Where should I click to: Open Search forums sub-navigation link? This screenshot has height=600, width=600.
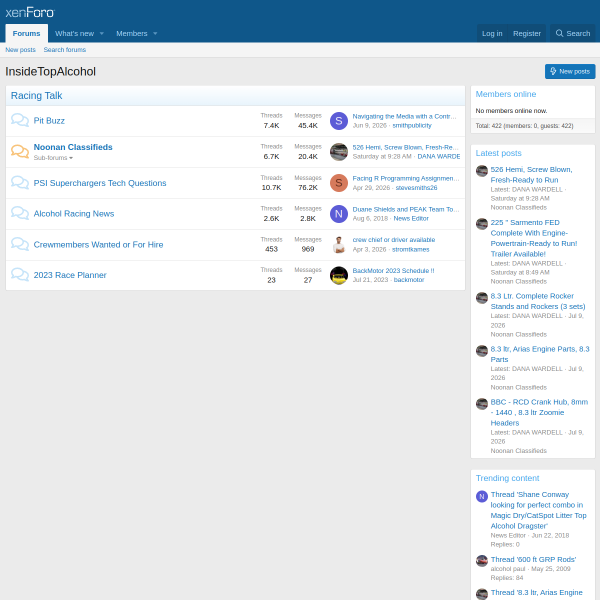(65, 50)
